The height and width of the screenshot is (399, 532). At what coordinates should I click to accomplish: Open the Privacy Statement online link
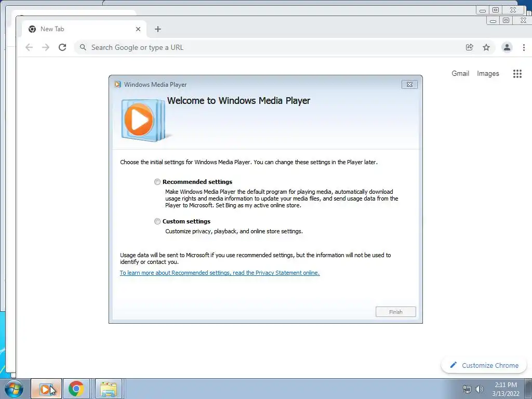pos(220,273)
